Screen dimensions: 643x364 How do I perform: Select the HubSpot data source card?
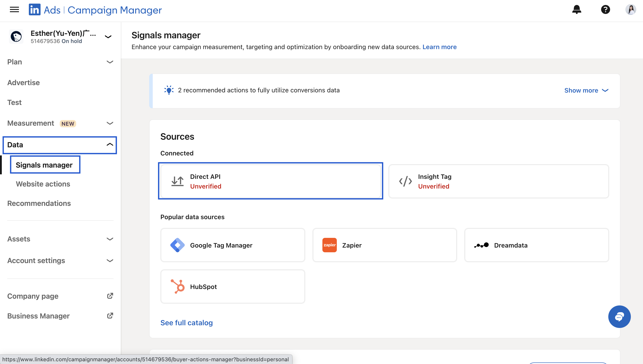[233, 287]
